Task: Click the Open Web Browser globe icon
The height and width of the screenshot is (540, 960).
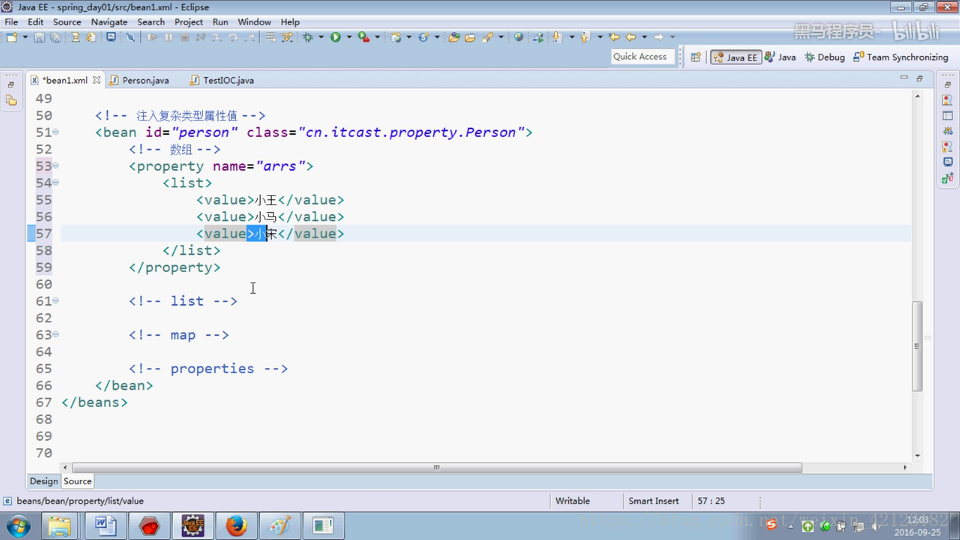Action: [x=519, y=37]
